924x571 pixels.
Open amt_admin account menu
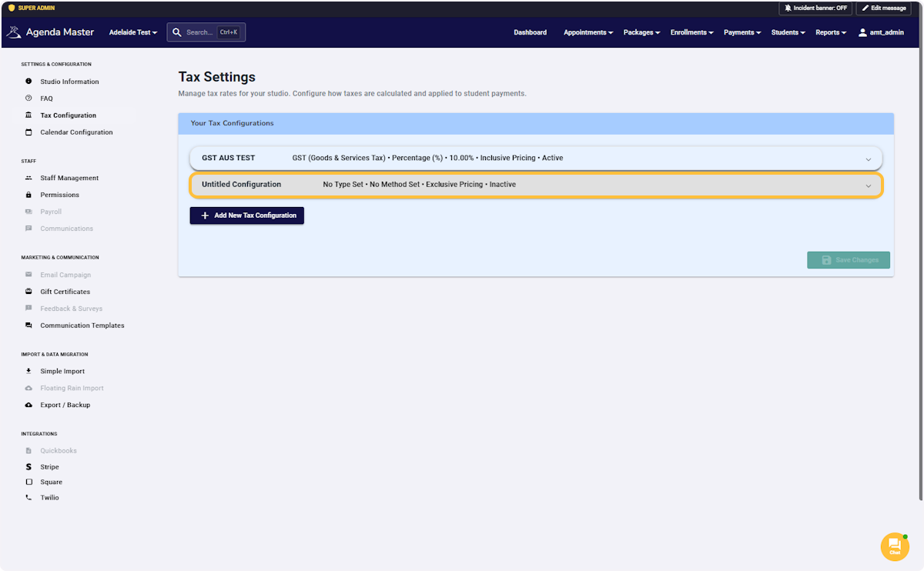pyautogui.click(x=881, y=32)
